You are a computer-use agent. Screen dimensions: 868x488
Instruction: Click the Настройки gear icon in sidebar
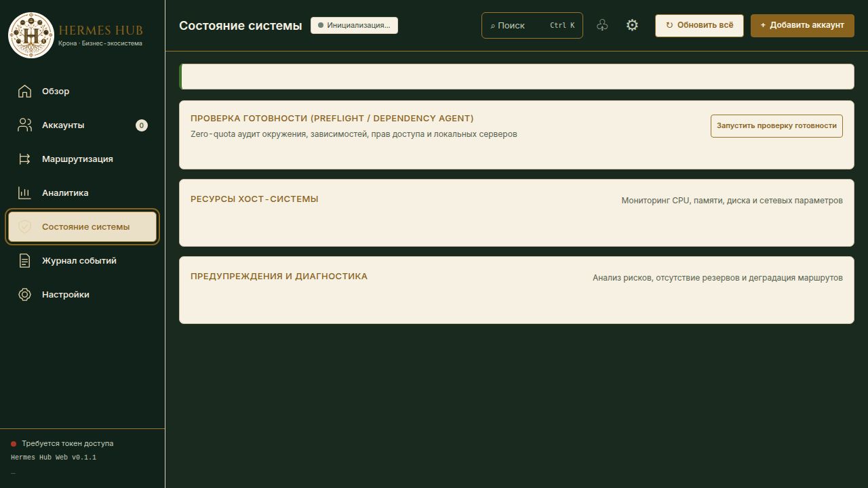coord(24,294)
